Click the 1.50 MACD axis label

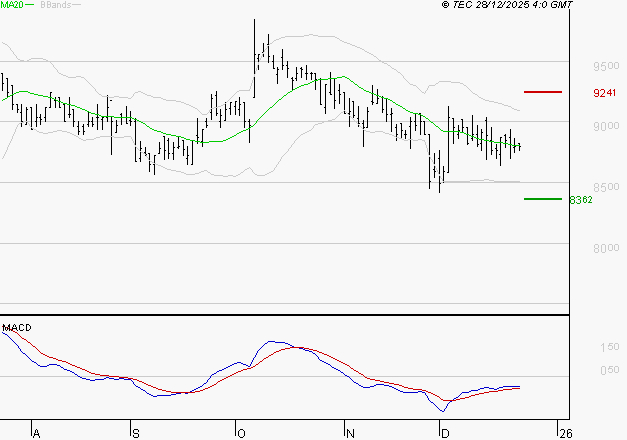coord(610,347)
